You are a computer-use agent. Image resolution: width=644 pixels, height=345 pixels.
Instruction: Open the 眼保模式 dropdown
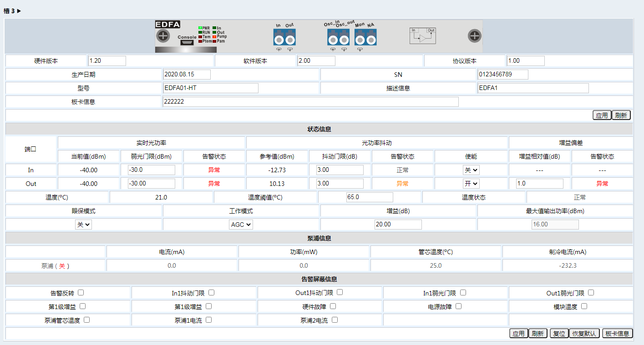tap(83, 225)
